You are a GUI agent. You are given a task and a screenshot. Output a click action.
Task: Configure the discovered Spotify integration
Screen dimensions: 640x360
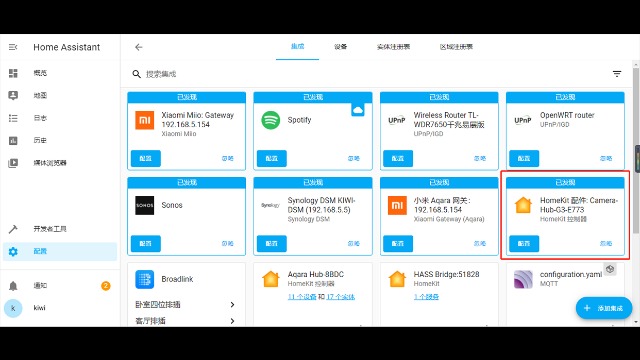pyautogui.click(x=272, y=158)
